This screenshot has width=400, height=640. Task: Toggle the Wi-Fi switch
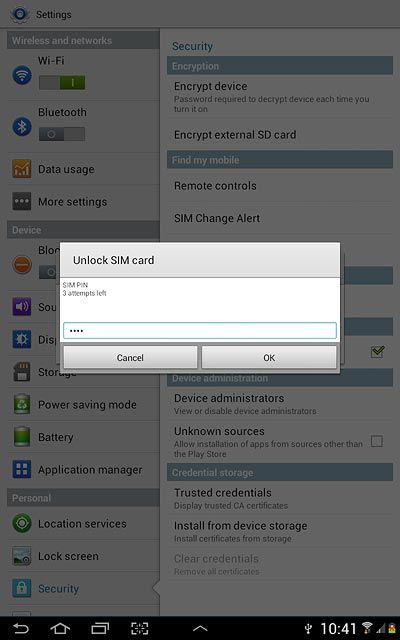click(x=62, y=82)
